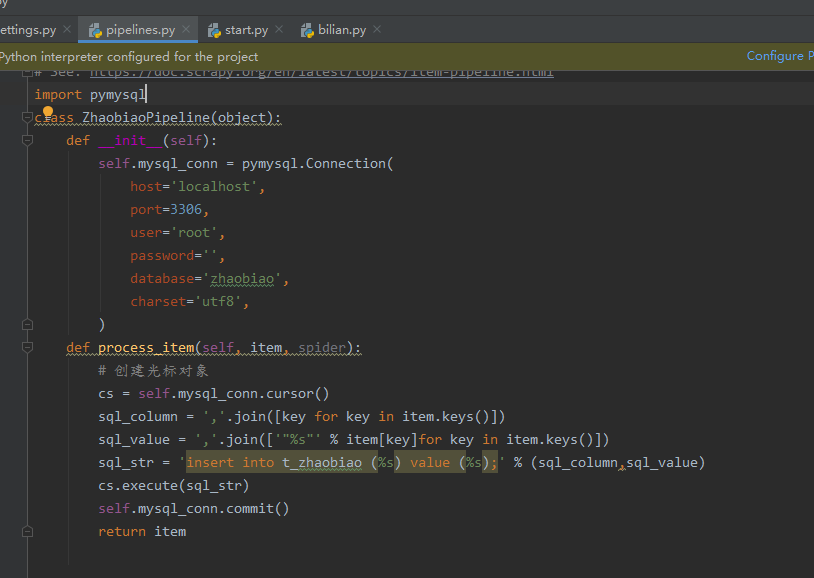Viewport: 814px width, 578px height.
Task: Click fold end marker beside return item
Action: [28, 531]
